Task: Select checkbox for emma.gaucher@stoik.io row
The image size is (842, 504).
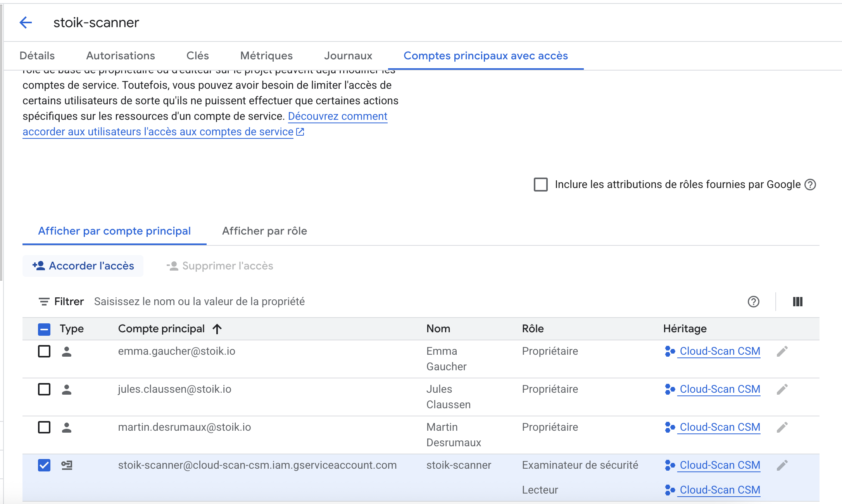Action: click(x=44, y=351)
